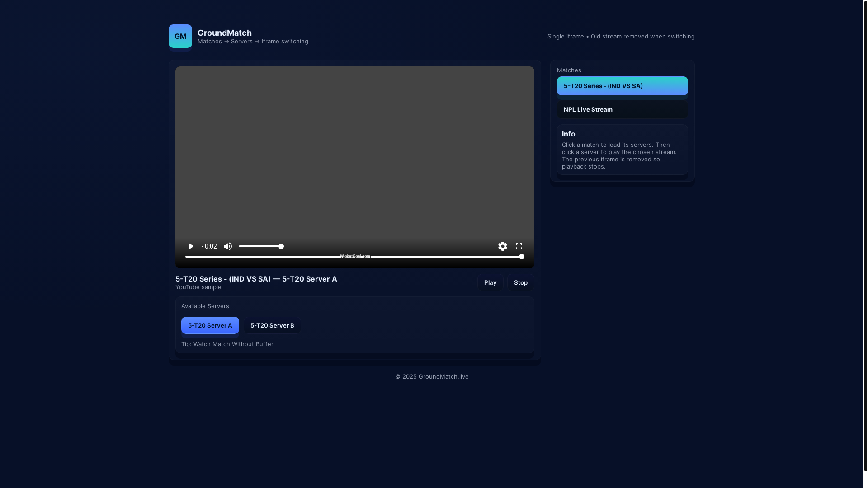Click the '© 2025 GroundMatch.live' footer text
The width and height of the screenshot is (868, 488).
pyautogui.click(x=432, y=377)
